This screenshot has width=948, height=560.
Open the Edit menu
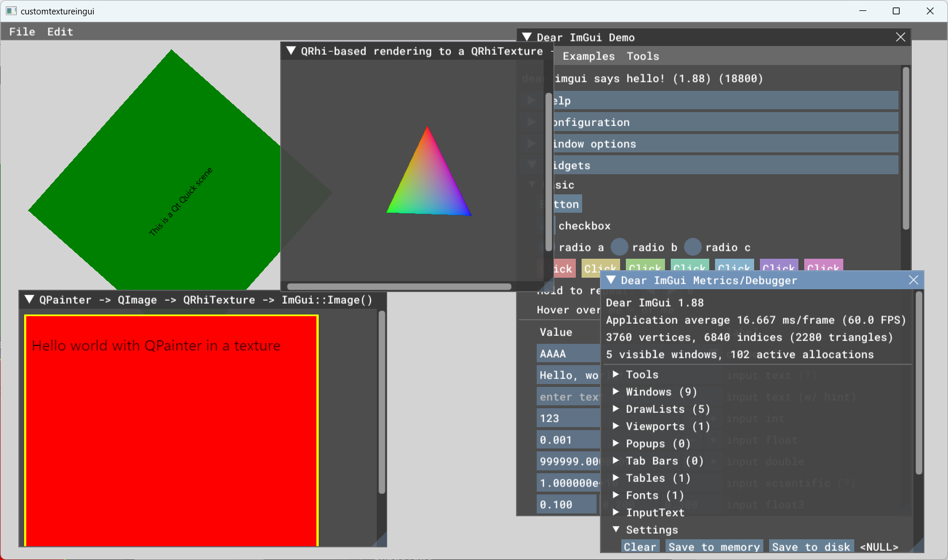coord(60,32)
